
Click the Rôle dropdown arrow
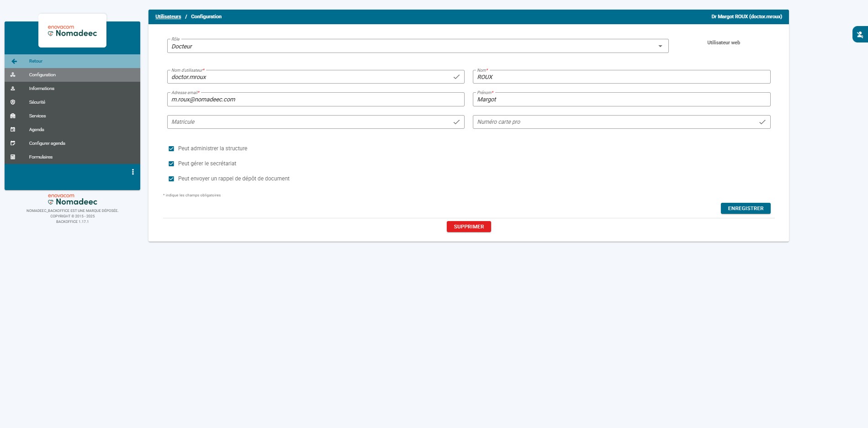660,46
